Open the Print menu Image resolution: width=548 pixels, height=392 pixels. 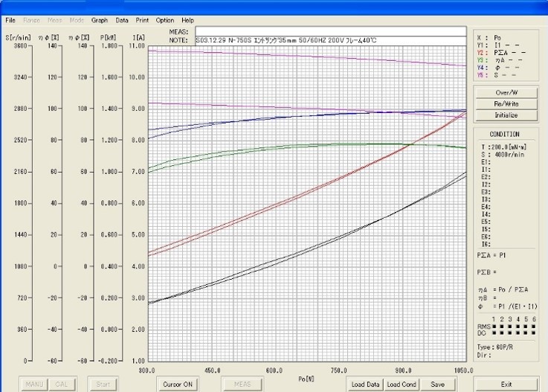143,20
